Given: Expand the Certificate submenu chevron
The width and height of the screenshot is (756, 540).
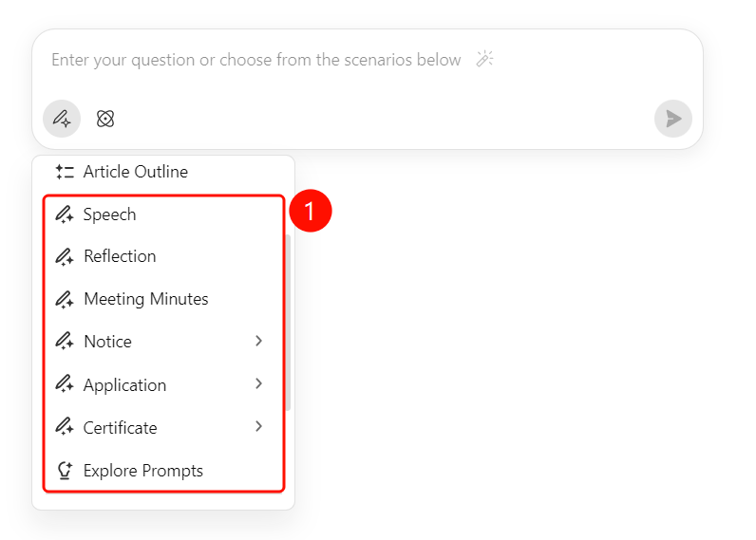Looking at the screenshot, I should coord(259,426).
